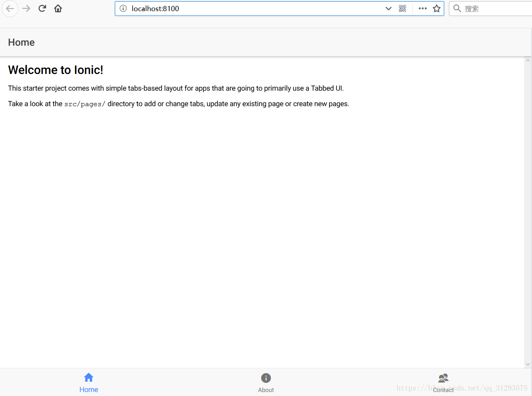Click the Home title in header
Image resolution: width=532 pixels, height=396 pixels.
pyautogui.click(x=21, y=43)
